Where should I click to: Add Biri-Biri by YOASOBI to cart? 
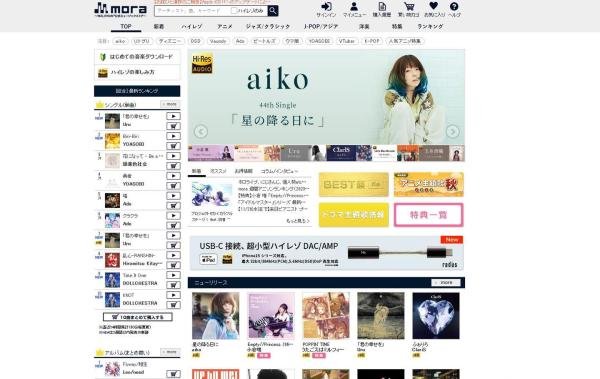click(173, 146)
